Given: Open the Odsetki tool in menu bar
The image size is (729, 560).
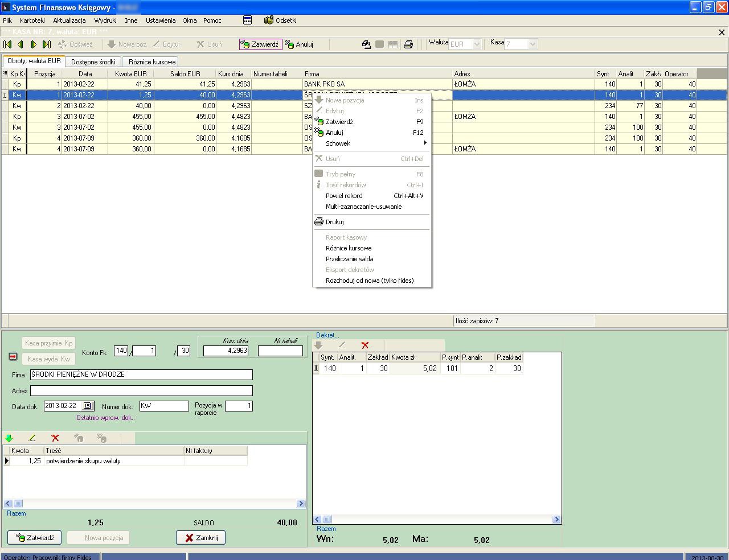Looking at the screenshot, I should (x=280, y=20).
